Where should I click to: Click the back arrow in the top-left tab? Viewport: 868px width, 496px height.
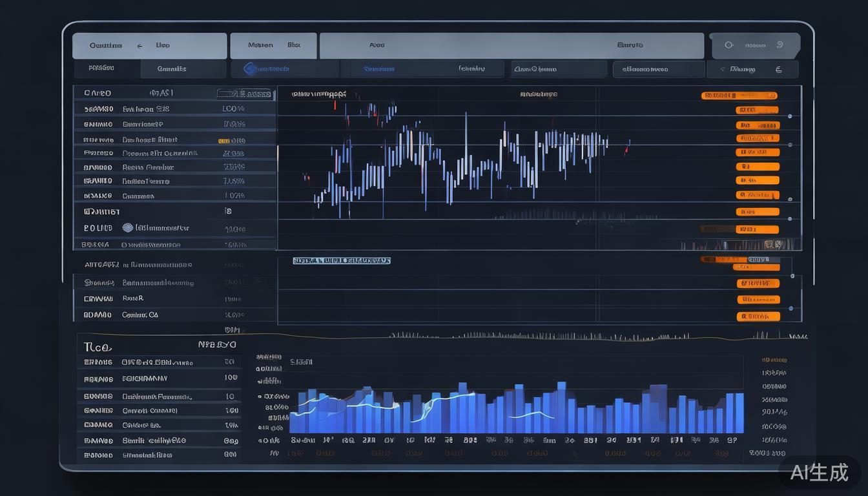click(139, 46)
